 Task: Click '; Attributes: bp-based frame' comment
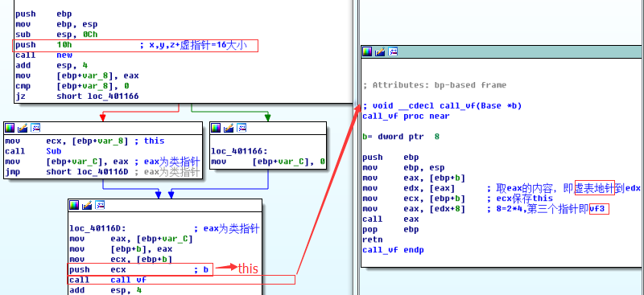pos(435,85)
